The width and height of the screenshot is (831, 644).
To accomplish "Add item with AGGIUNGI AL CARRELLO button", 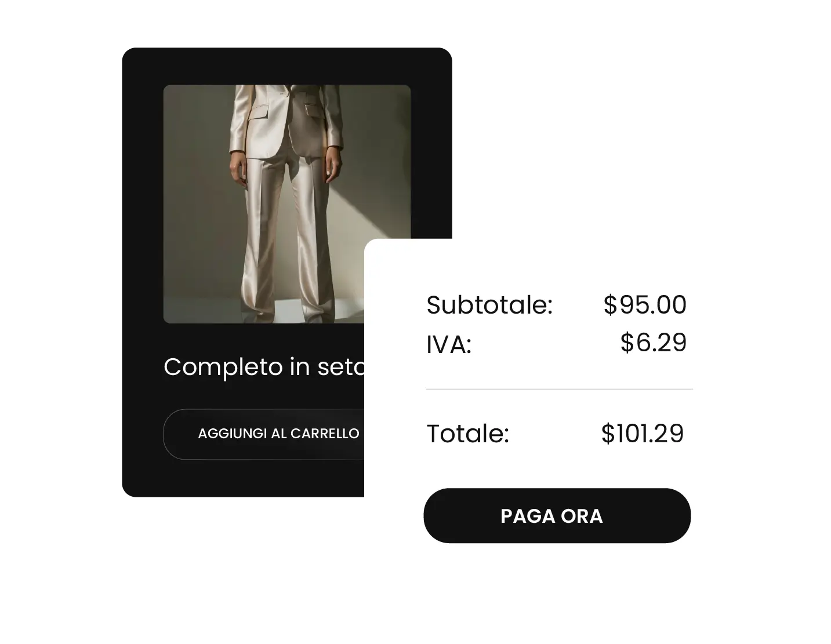I will (264, 434).
